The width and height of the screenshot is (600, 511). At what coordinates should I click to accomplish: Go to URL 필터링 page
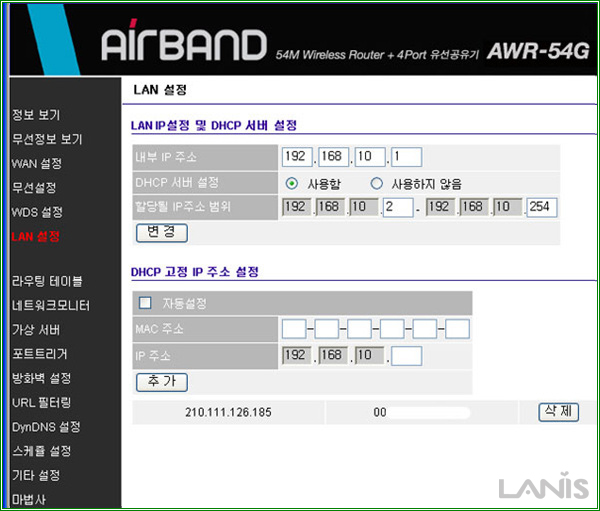41,402
